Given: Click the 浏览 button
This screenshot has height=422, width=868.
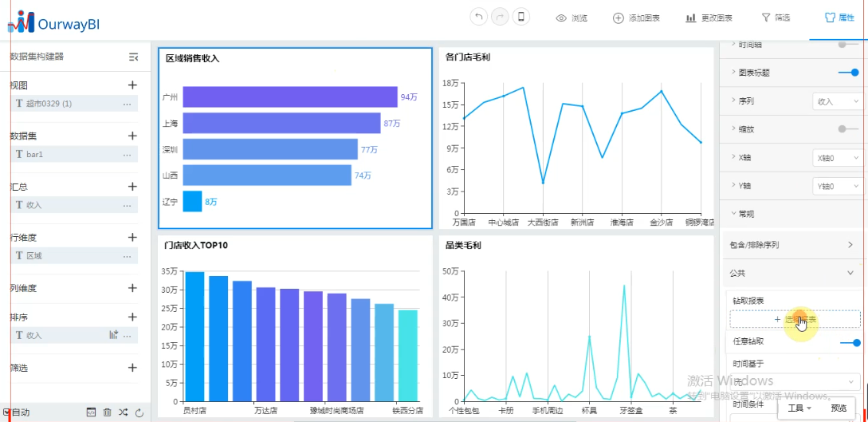Looking at the screenshot, I should pyautogui.click(x=571, y=18).
